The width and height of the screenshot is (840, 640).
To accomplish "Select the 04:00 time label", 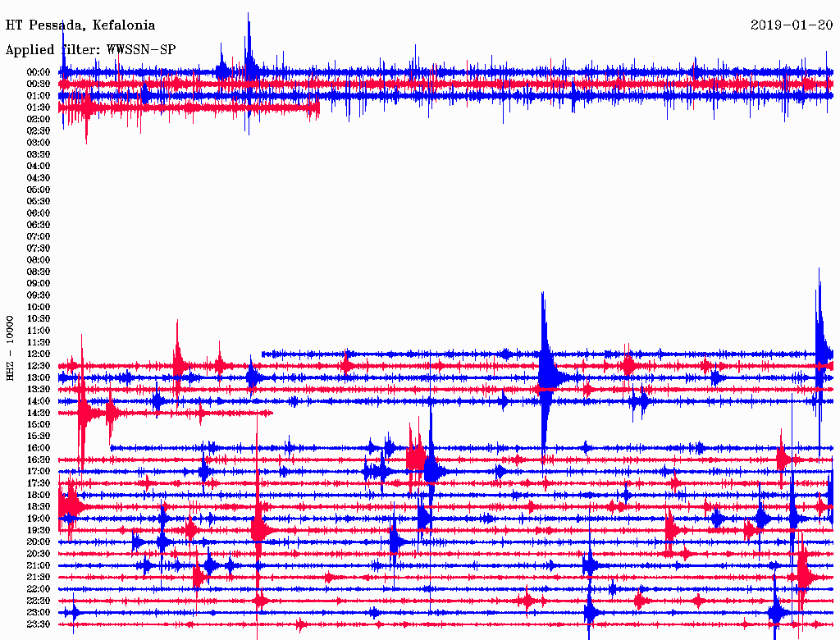I will click(39, 167).
